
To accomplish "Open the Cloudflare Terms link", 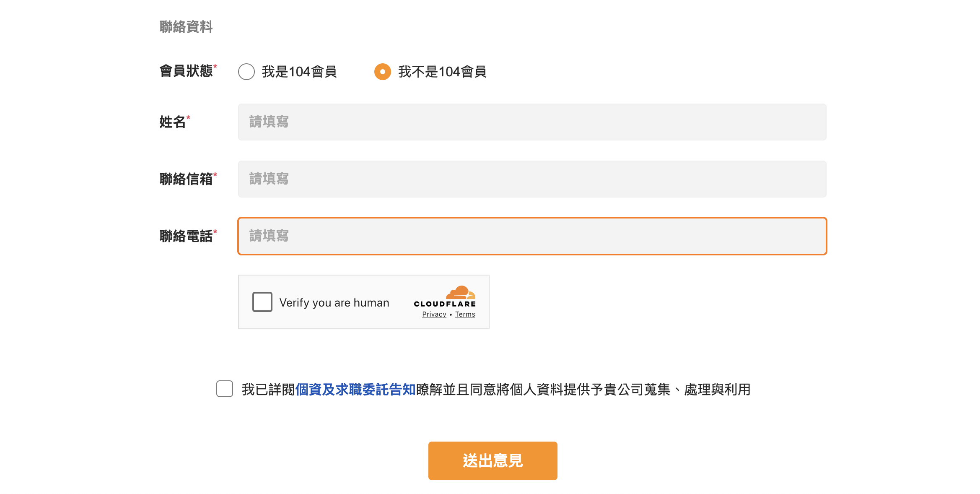I will point(465,315).
